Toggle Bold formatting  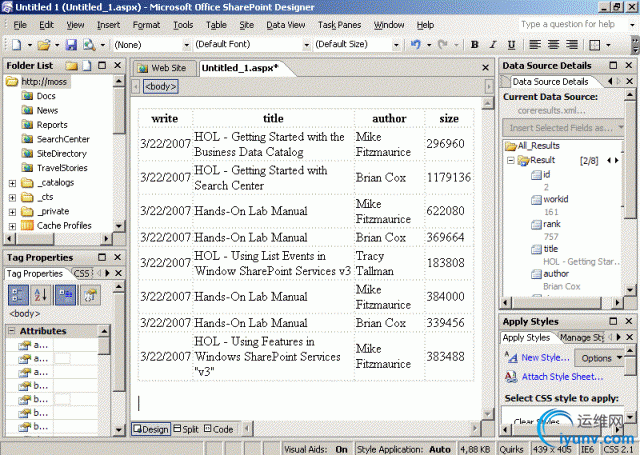pyautogui.click(x=475, y=45)
